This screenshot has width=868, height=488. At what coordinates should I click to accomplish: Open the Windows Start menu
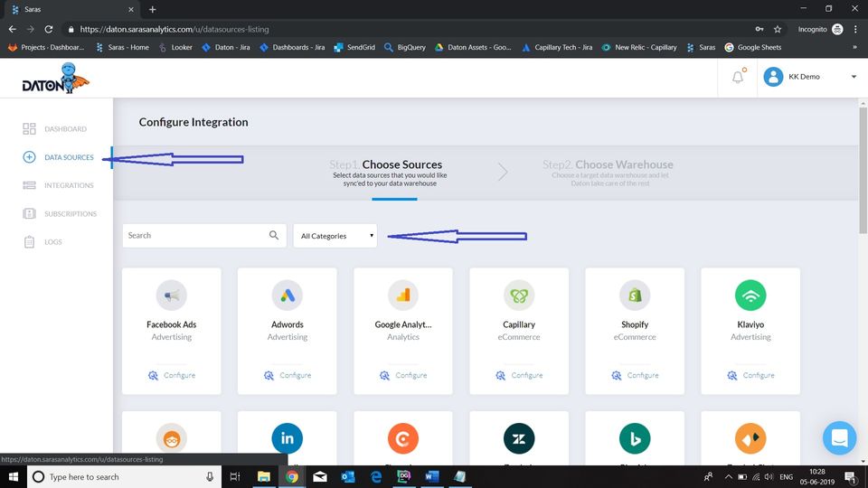[14, 477]
